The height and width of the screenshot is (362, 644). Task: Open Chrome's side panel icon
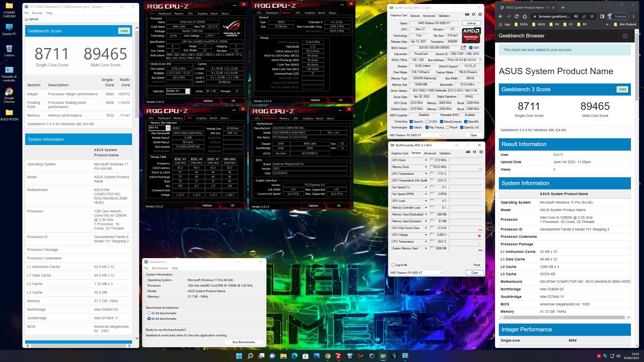point(602,16)
